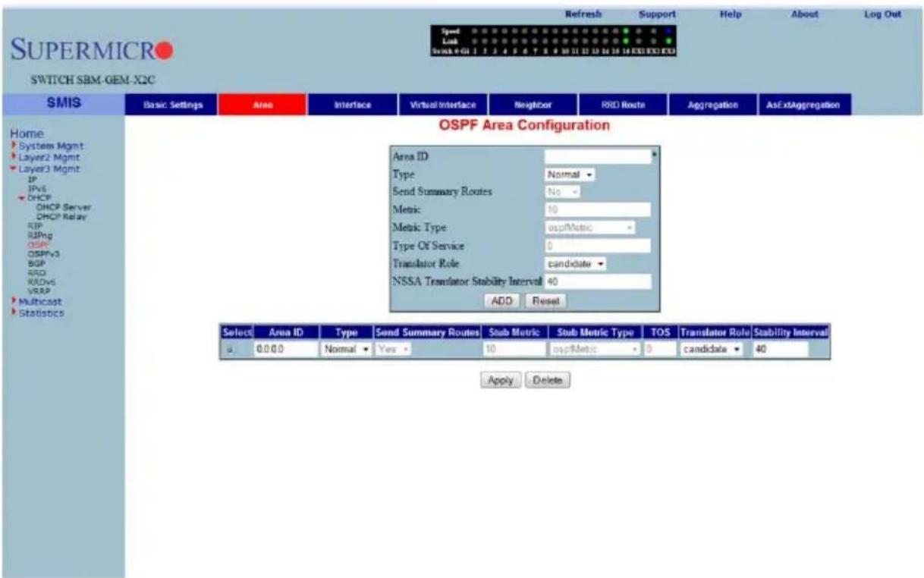This screenshot has width=924, height=578.
Task: Click the Reset button
Action: click(545, 300)
